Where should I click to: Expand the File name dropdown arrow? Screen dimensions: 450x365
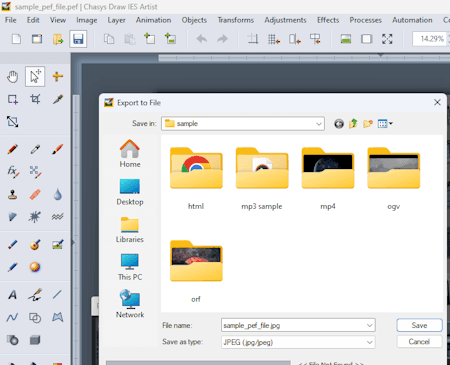coord(369,325)
